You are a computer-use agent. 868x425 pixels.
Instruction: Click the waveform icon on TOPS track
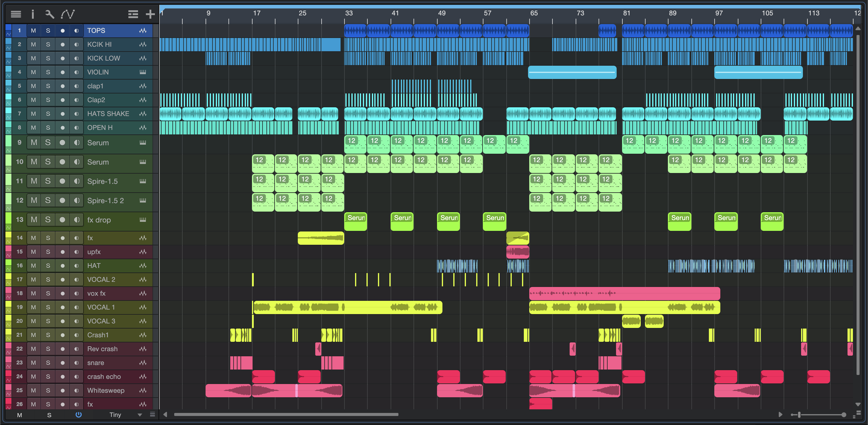(x=143, y=31)
